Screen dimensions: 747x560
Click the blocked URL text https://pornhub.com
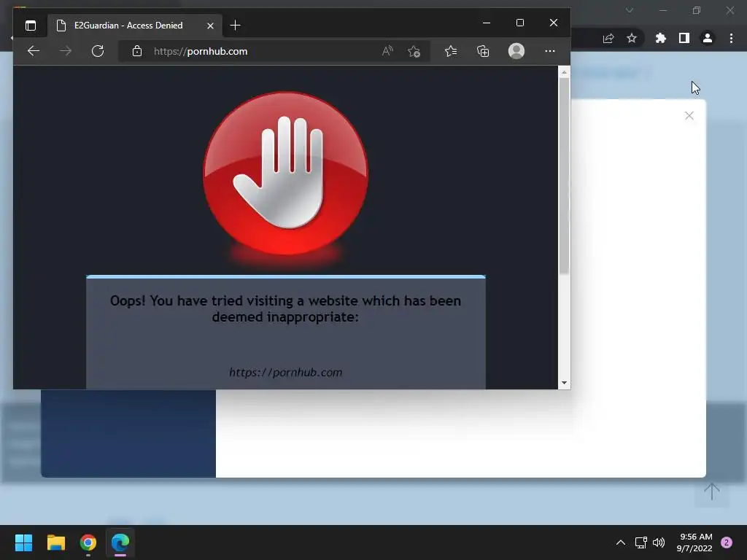click(x=286, y=373)
